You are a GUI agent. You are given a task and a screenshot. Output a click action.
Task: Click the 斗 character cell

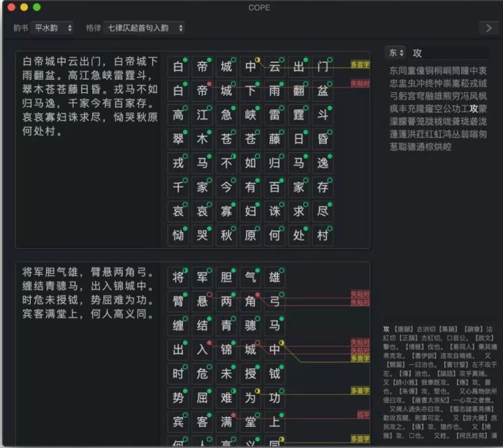coord(323,115)
